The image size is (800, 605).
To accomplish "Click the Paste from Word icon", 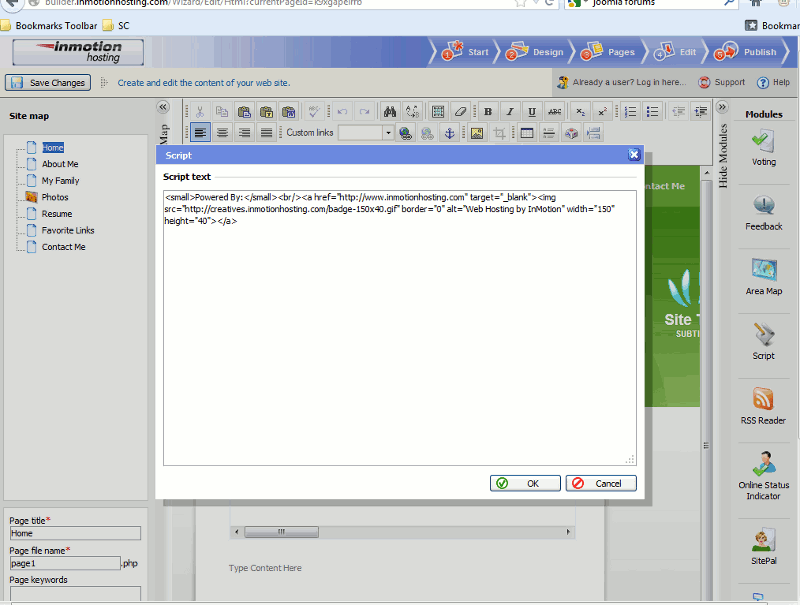I will (x=289, y=112).
